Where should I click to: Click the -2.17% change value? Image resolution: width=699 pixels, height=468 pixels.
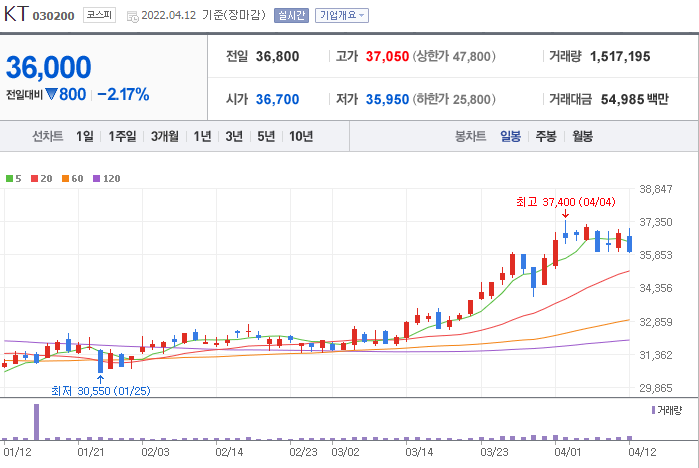pyautogui.click(x=123, y=94)
